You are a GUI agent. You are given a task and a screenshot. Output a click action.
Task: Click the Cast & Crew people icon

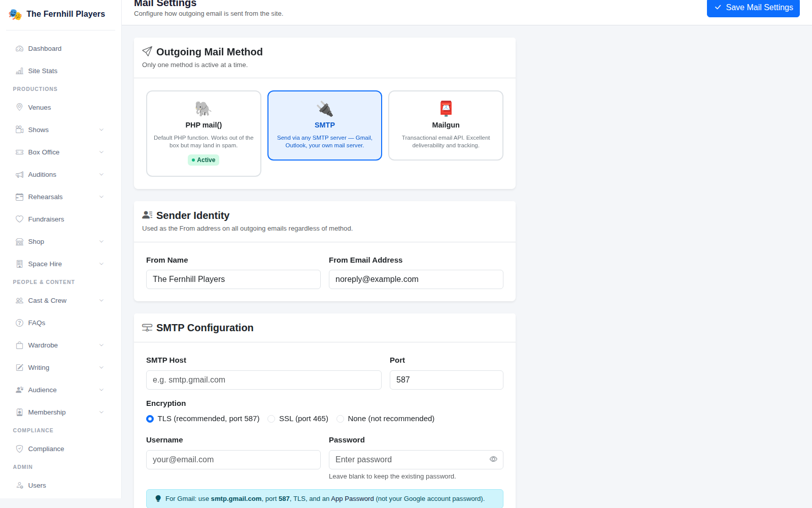click(x=20, y=301)
